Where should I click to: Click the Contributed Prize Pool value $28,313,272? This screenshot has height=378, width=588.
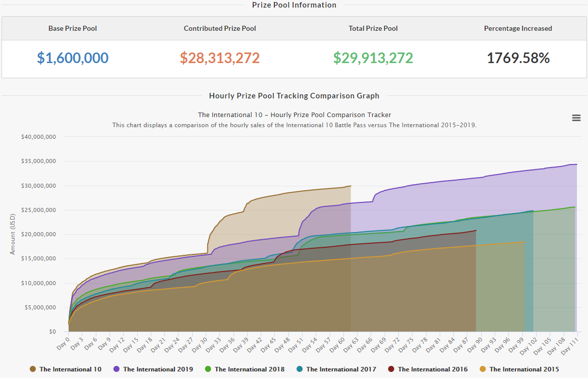[220, 58]
